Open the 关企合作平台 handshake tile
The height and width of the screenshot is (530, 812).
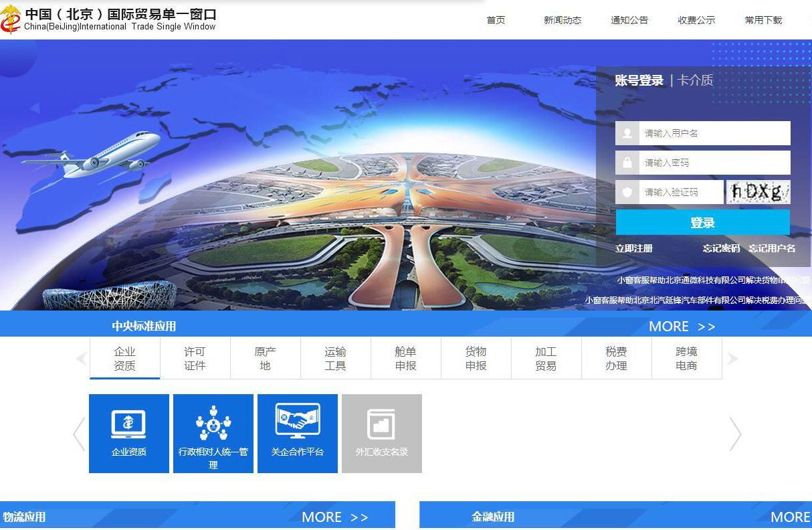pyautogui.click(x=298, y=433)
